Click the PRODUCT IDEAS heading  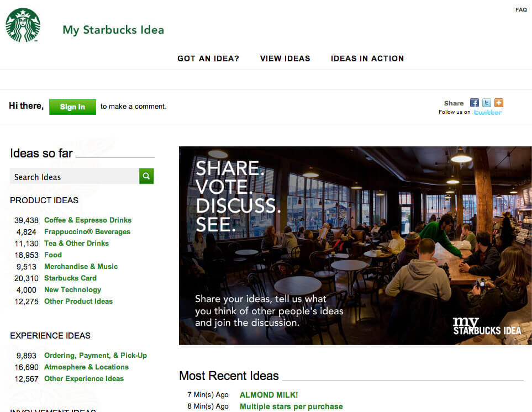[44, 200]
